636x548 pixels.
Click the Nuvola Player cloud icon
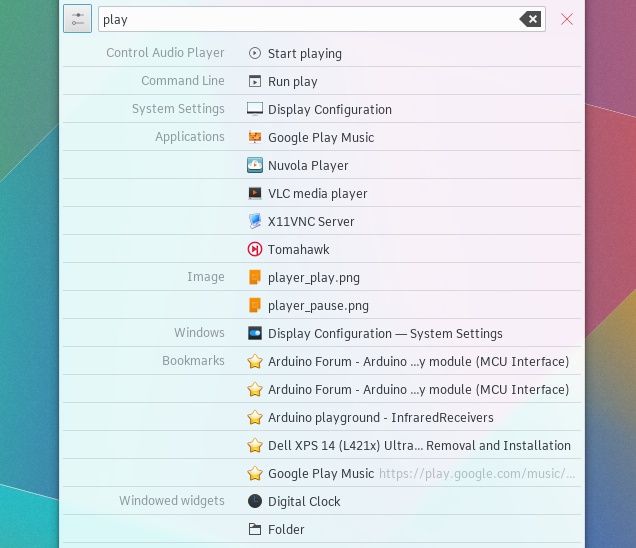click(255, 165)
